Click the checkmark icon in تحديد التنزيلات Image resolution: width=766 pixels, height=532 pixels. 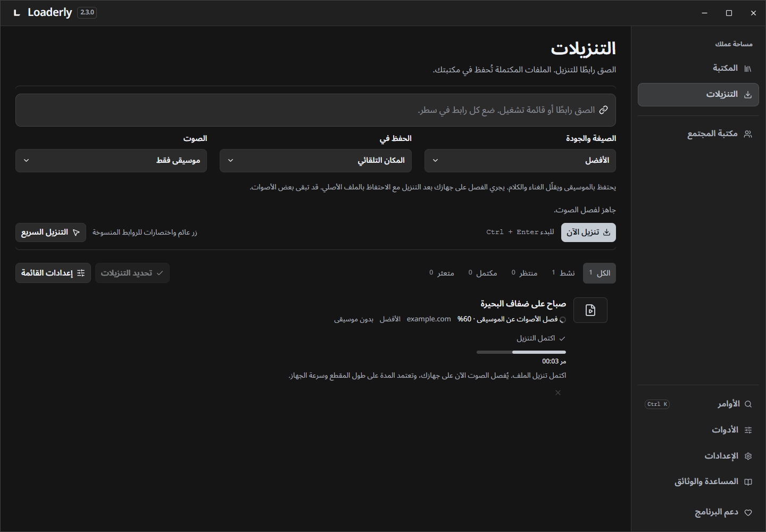click(160, 273)
